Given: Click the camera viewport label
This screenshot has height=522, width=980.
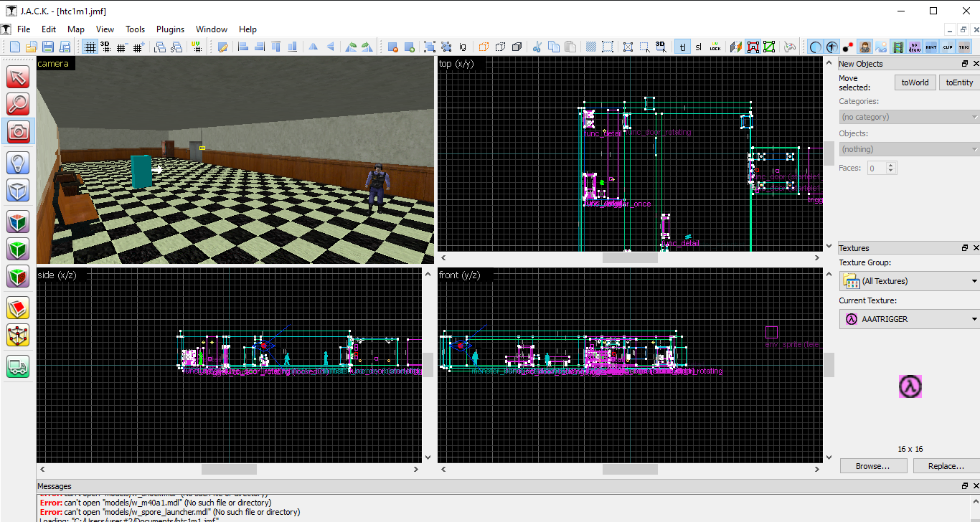Looking at the screenshot, I should 53,64.
